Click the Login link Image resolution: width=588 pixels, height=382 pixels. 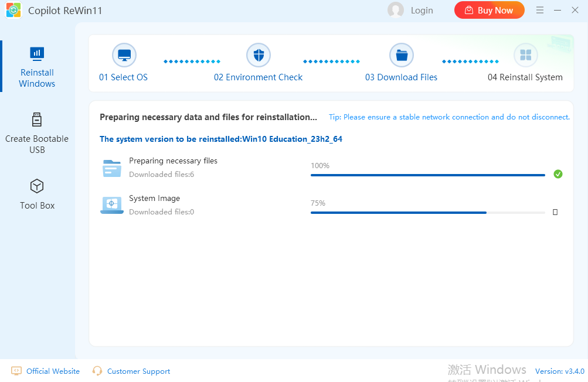click(x=422, y=10)
